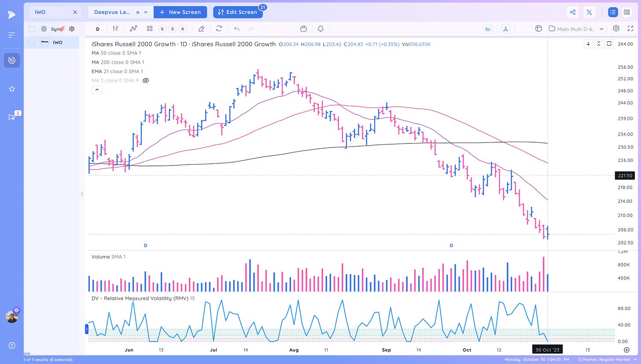641x364 pixels.
Task: Click the down-arrow button near price axis
Action: click(588, 44)
